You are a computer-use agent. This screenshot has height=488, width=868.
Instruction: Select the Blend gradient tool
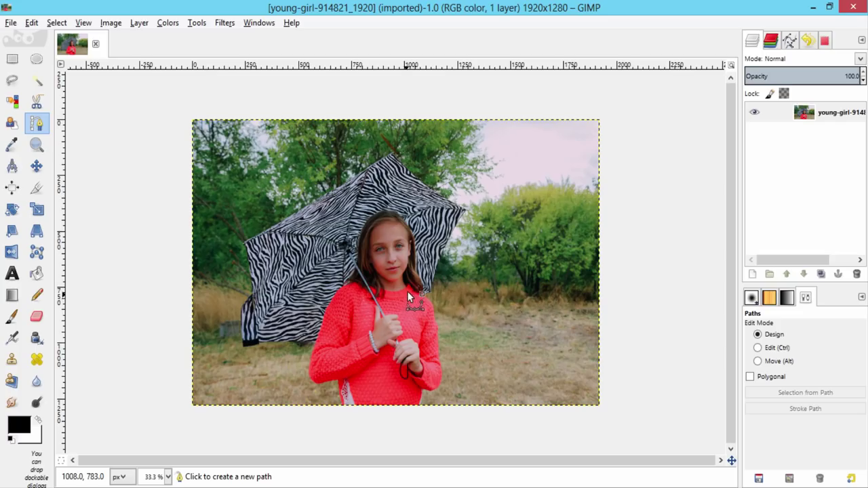click(12, 294)
